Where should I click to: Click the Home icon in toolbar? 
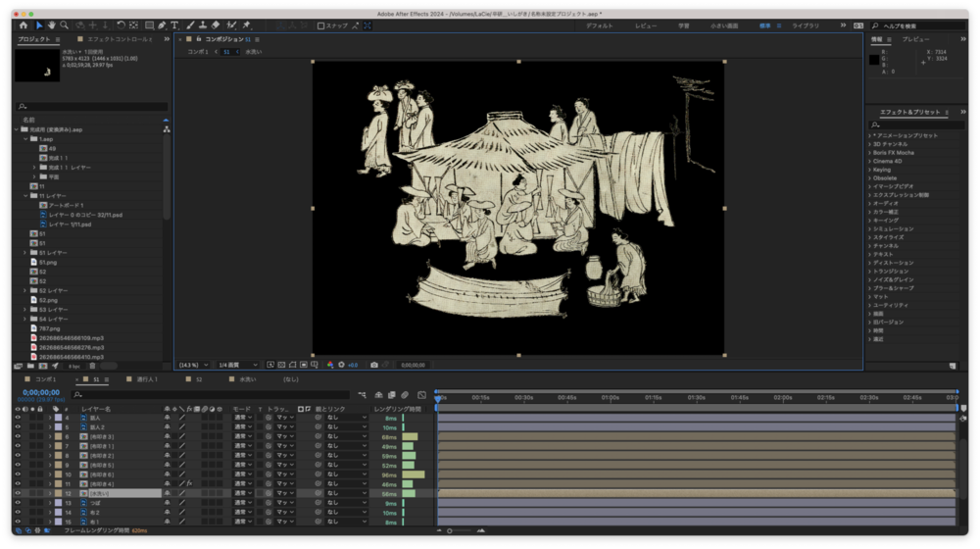[24, 25]
